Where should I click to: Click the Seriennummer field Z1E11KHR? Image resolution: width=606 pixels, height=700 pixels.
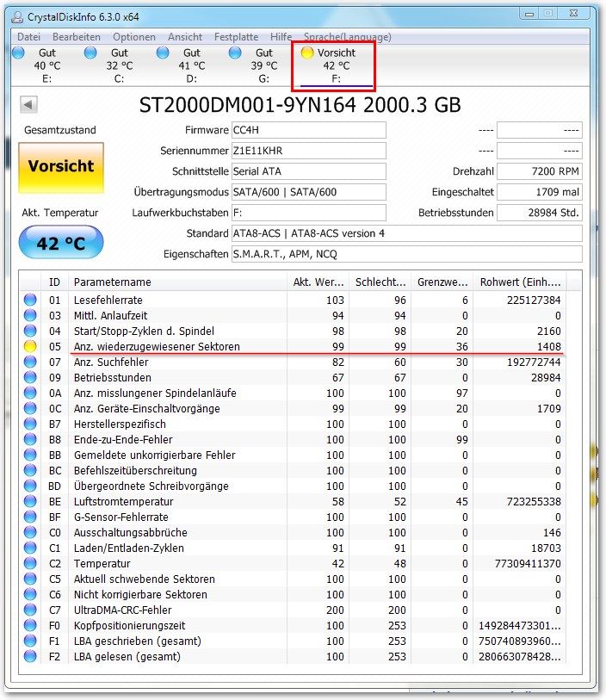309,151
